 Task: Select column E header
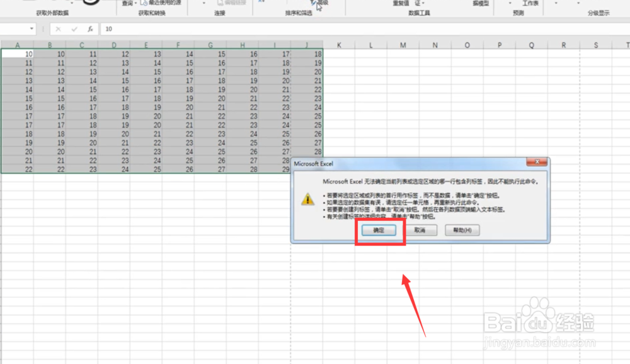coord(146,45)
